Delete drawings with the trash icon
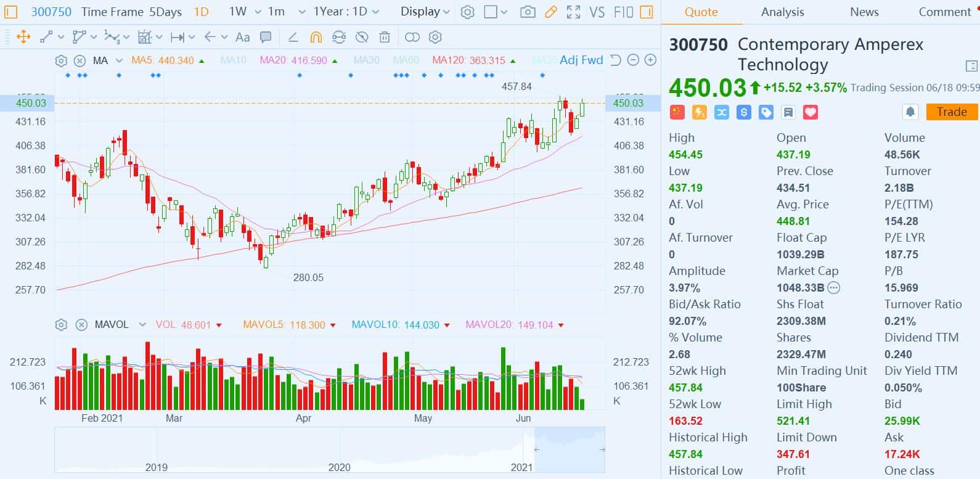Viewport: 980px width, 479px height. pyautogui.click(x=385, y=38)
